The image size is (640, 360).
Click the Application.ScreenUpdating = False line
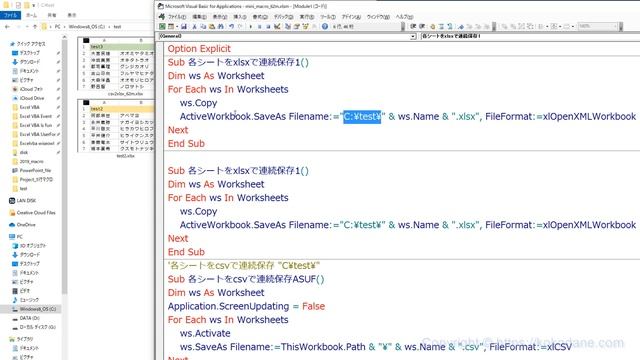pyautogui.click(x=246, y=306)
